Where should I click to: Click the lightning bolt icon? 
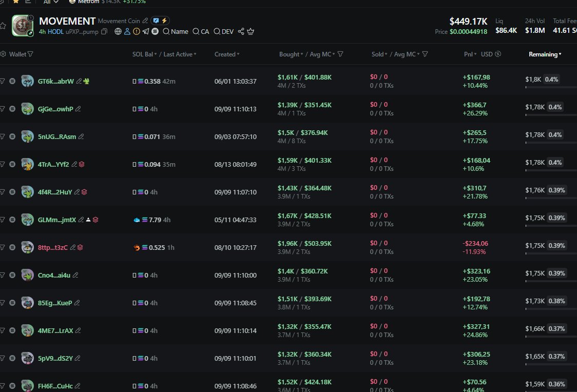click(x=164, y=21)
